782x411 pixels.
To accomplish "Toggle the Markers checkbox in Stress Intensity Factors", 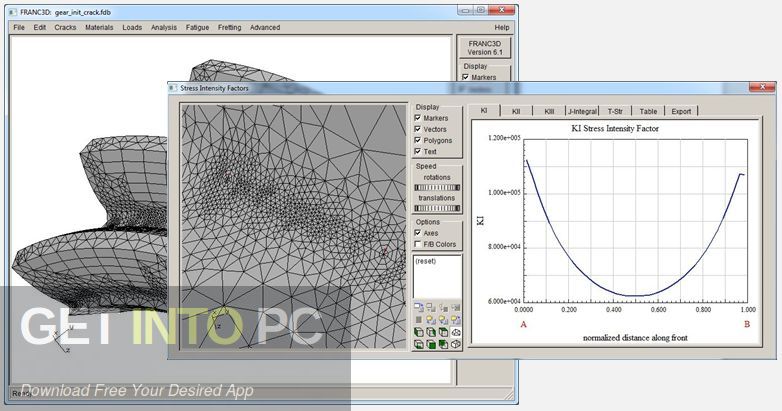I will tap(417, 118).
